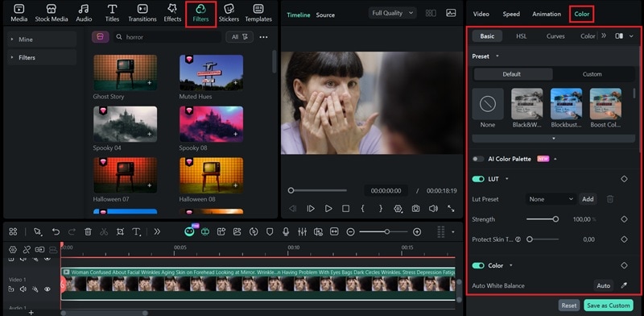Set mark in point brace
644x316 pixels.
point(363,209)
